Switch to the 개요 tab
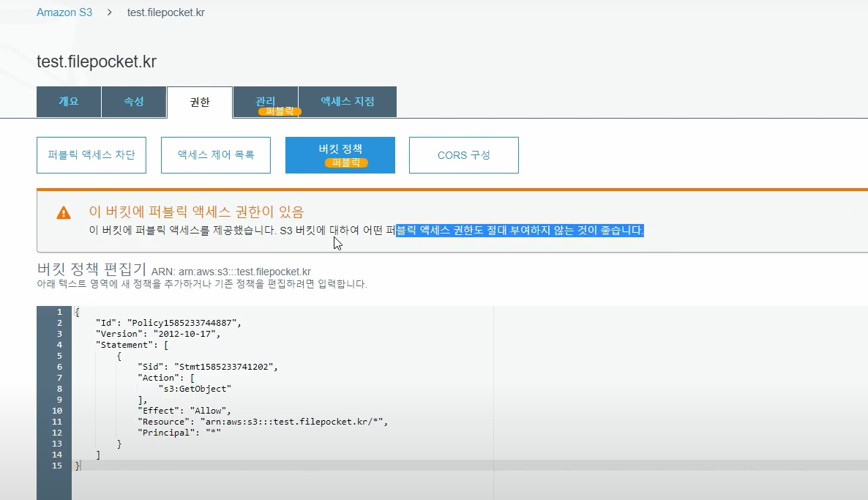This screenshot has width=868, height=500. 69,101
